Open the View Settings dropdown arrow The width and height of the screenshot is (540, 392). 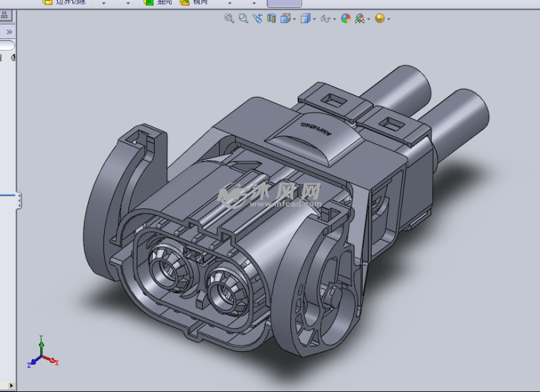click(389, 19)
